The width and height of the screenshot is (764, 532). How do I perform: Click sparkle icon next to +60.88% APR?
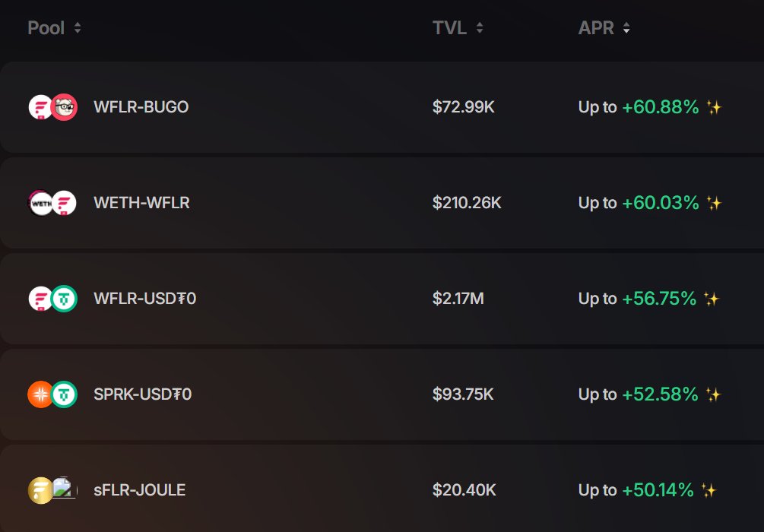point(713,107)
